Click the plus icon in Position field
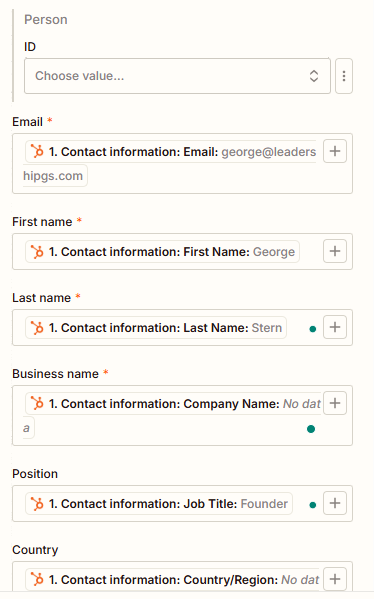 coord(335,503)
